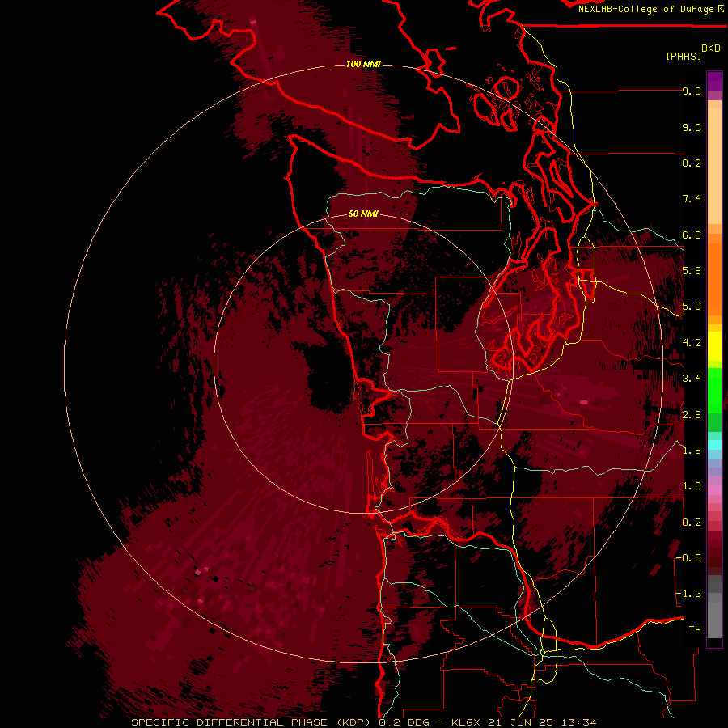Screen dimensions: 728x728
Task: Click the 100 NMI range ring label
Action: click(x=363, y=64)
